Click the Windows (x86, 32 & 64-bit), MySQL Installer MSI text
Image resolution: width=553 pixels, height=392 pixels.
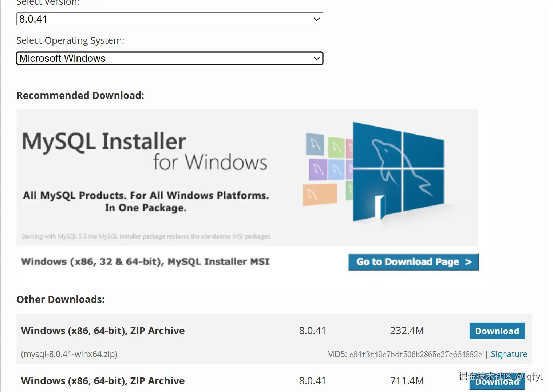[145, 262]
